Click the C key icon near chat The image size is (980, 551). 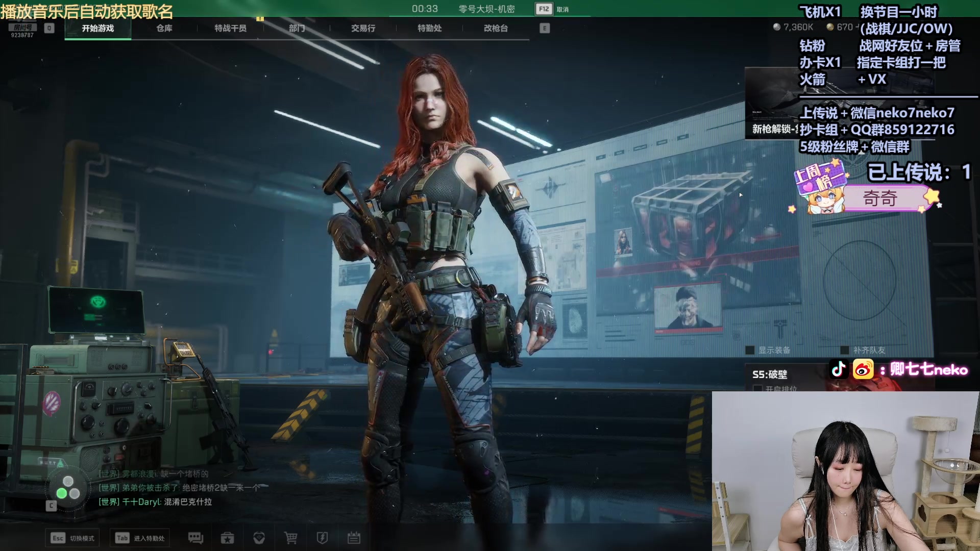[51, 506]
